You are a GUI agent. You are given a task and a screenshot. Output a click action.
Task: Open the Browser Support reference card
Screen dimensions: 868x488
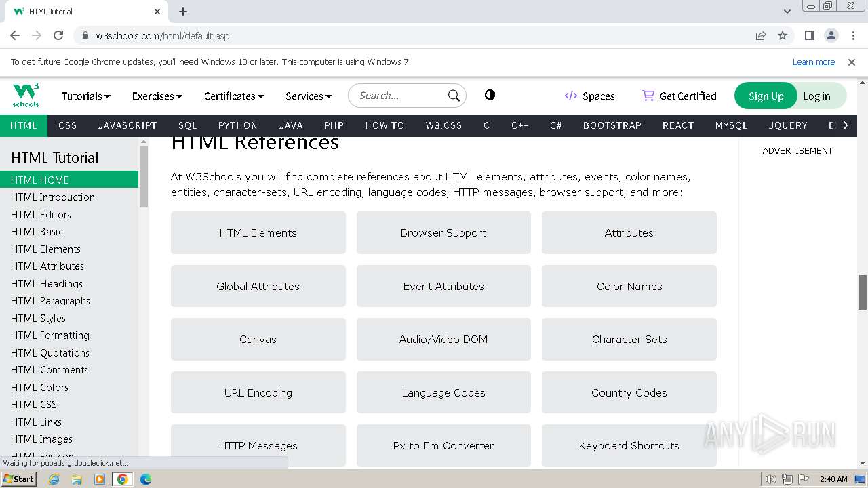(443, 232)
